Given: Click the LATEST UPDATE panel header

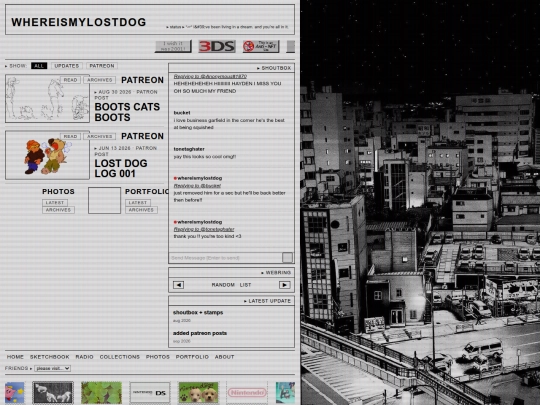Looking at the screenshot, I should tap(231, 301).
